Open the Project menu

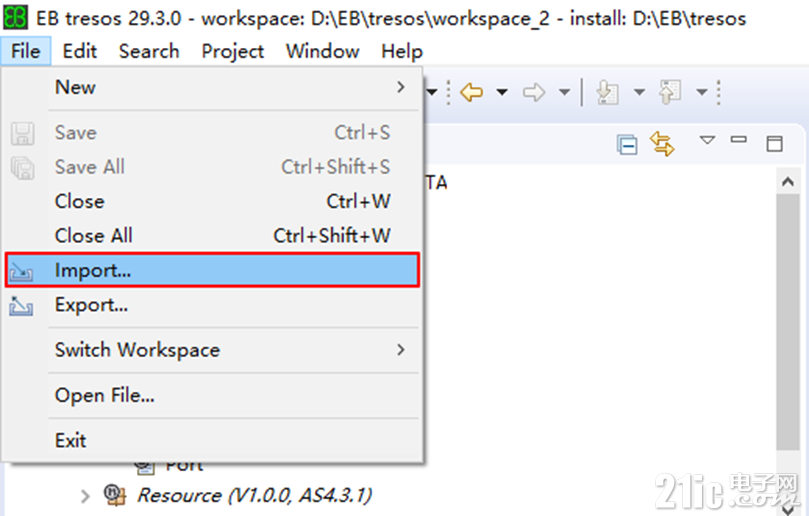tap(232, 51)
